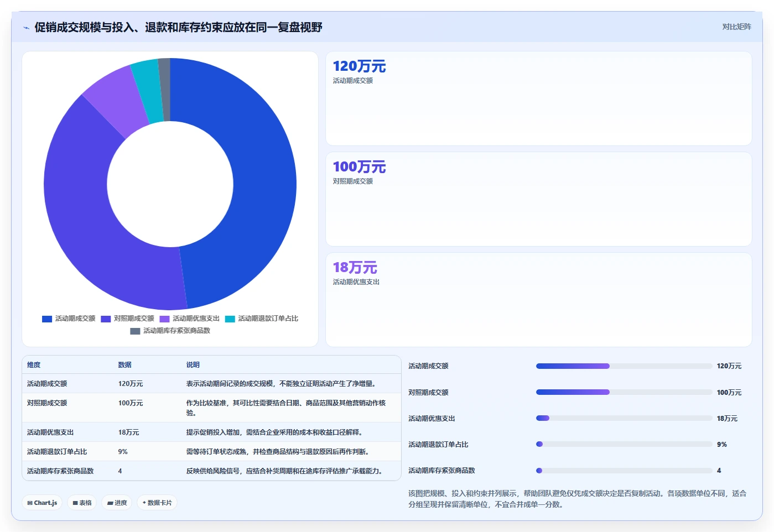Click the description starting with 作为比较基准
This screenshot has width=774, height=532.
coord(286,408)
